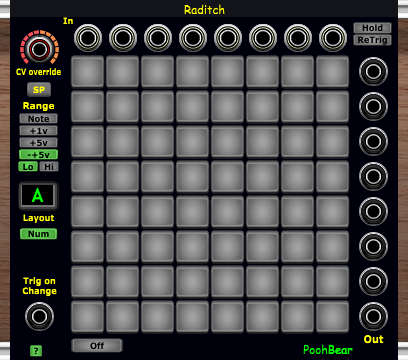Click the third In jack
Screen dimensions: 408x360
click(x=158, y=38)
